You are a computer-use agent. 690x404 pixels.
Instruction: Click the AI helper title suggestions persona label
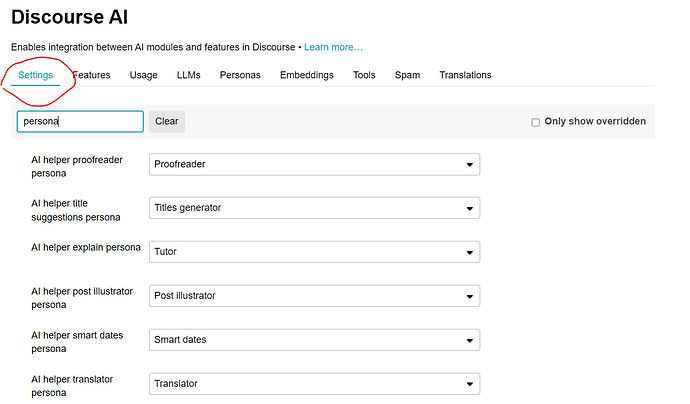(x=75, y=210)
